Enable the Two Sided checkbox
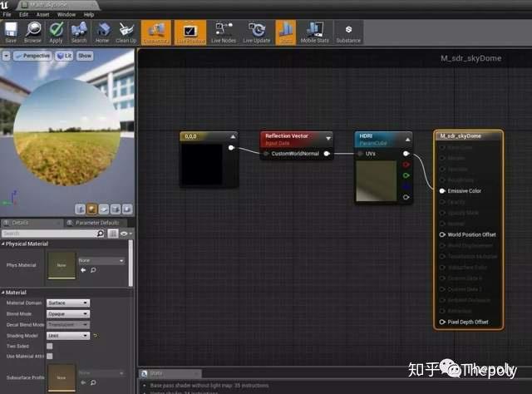The height and width of the screenshot is (394, 532). [x=50, y=346]
